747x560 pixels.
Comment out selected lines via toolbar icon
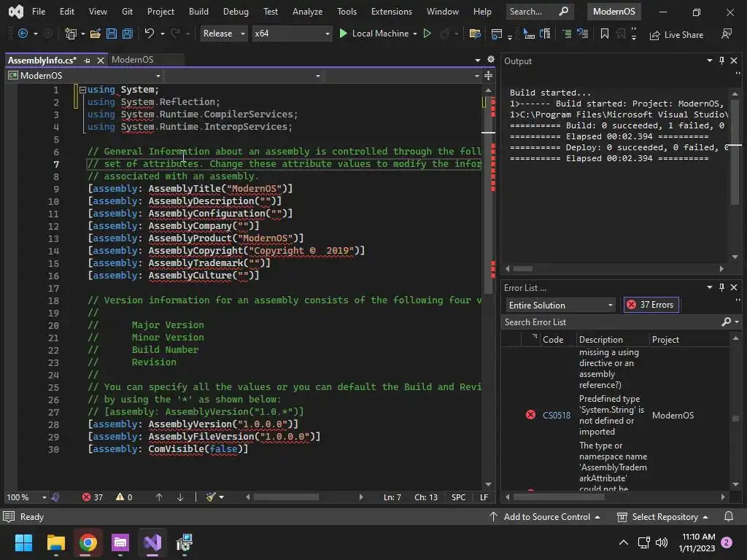click(x=566, y=34)
